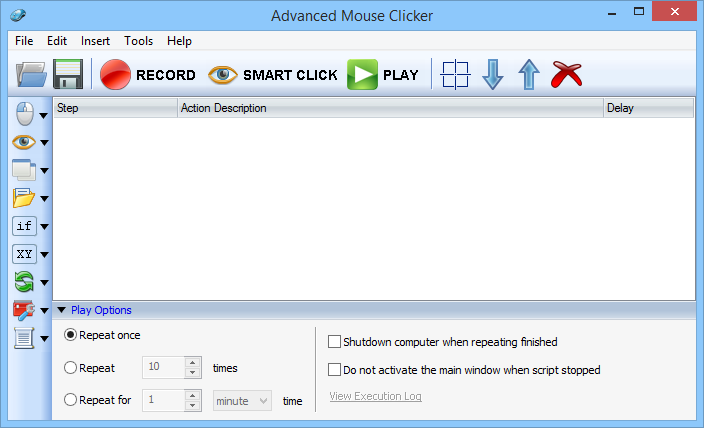The height and width of the screenshot is (428, 704).
Task: Move step up with blue up arrow
Action: coord(529,75)
